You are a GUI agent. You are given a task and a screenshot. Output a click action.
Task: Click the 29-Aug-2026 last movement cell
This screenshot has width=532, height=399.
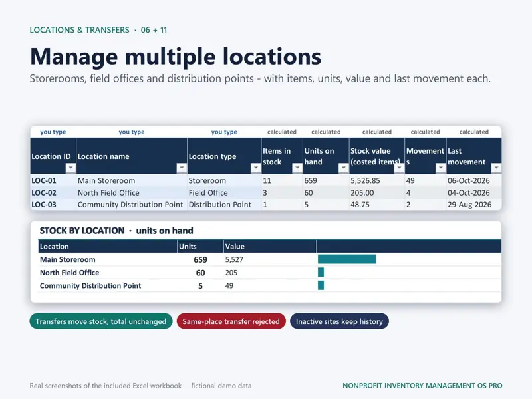[474, 205]
